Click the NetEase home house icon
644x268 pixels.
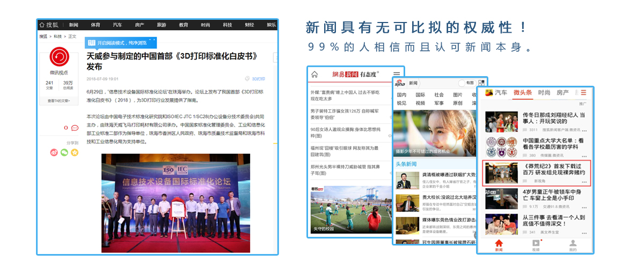pos(314,75)
